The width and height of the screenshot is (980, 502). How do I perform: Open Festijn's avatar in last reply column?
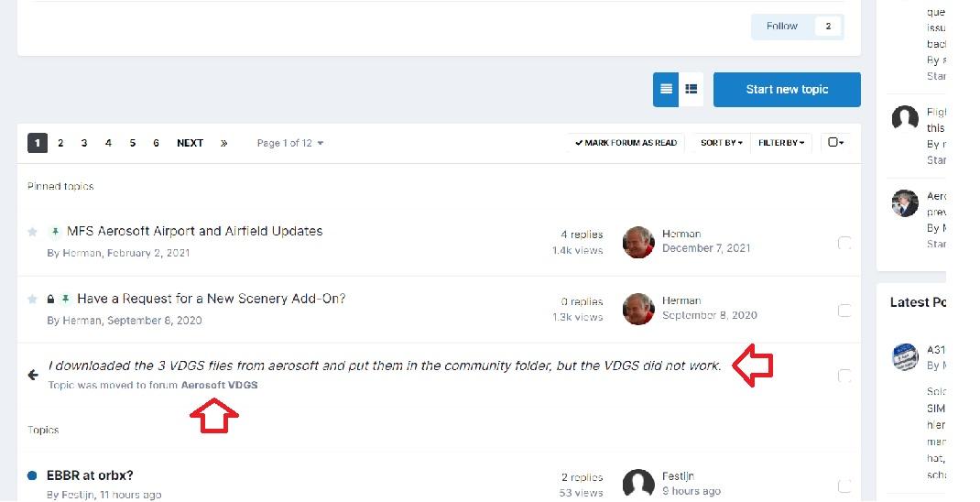638,484
